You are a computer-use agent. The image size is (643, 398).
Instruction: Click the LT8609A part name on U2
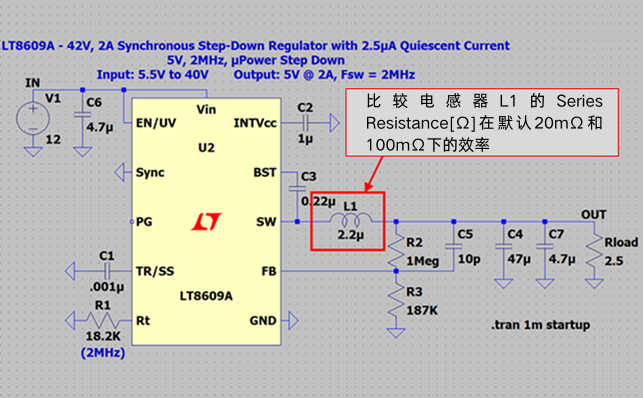[x=206, y=296]
